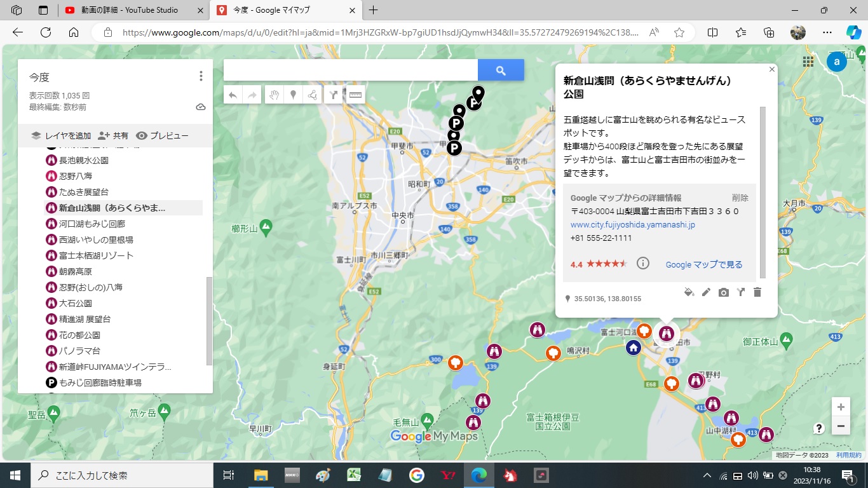Open www.city.fujiyoshida.yamanashi.jp link
The height and width of the screenshot is (488, 868).
point(633,225)
